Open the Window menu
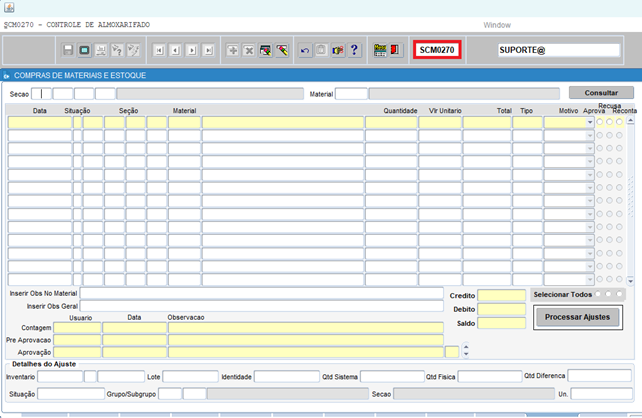 [x=497, y=25]
